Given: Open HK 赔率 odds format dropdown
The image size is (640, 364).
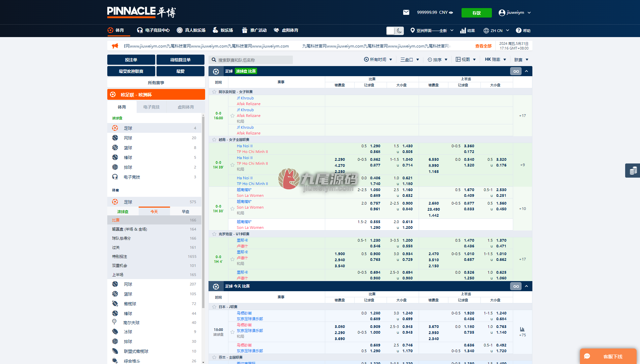Looking at the screenshot, I should (495, 60).
